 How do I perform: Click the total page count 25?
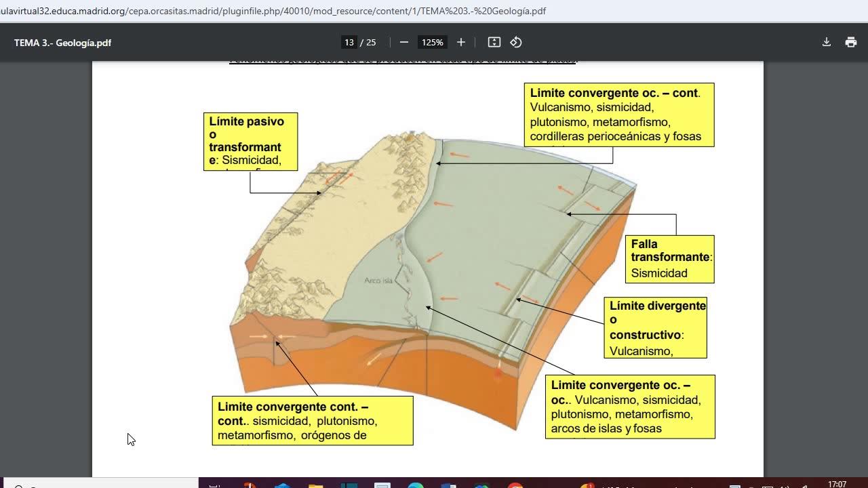(371, 42)
